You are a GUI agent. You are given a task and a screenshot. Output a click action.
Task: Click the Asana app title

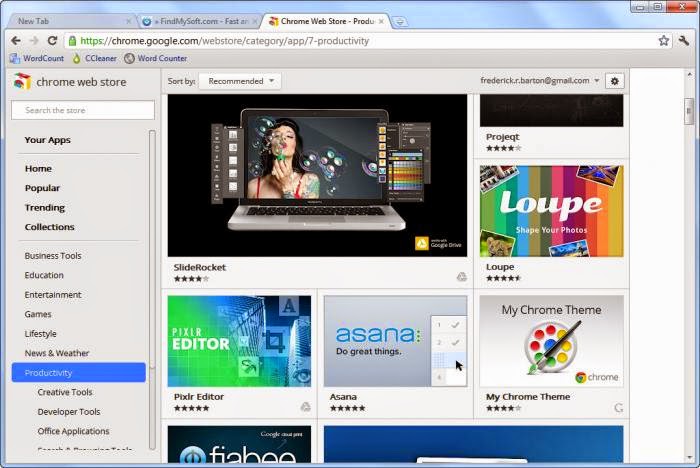click(x=343, y=397)
